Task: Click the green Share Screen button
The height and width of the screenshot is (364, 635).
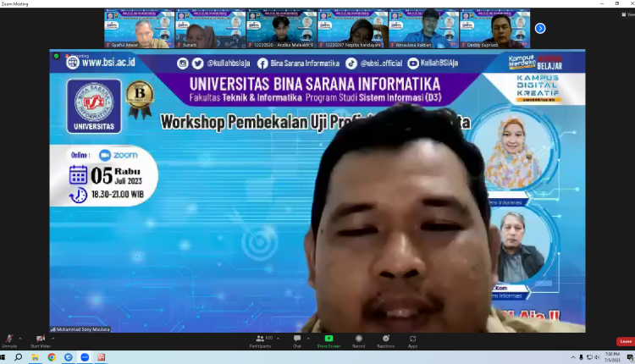Action: pos(329,341)
